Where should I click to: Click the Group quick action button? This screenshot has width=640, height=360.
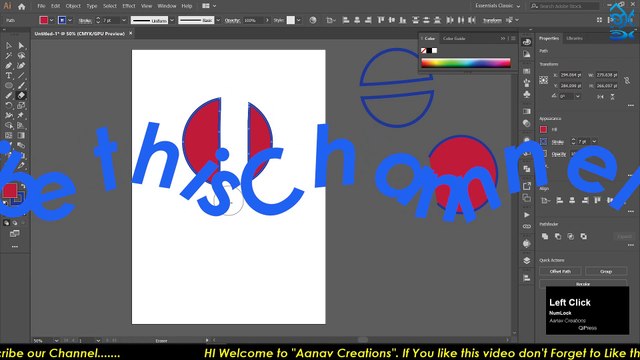[x=606, y=271]
